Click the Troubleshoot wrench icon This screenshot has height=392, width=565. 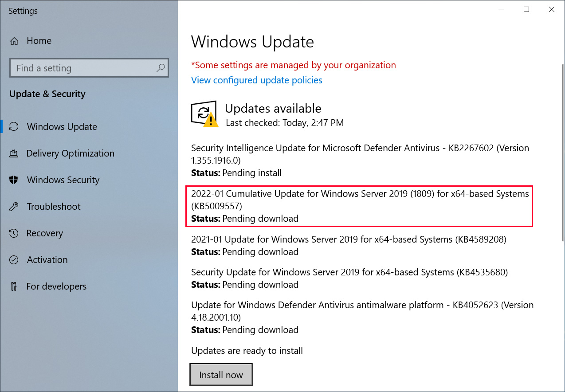14,206
